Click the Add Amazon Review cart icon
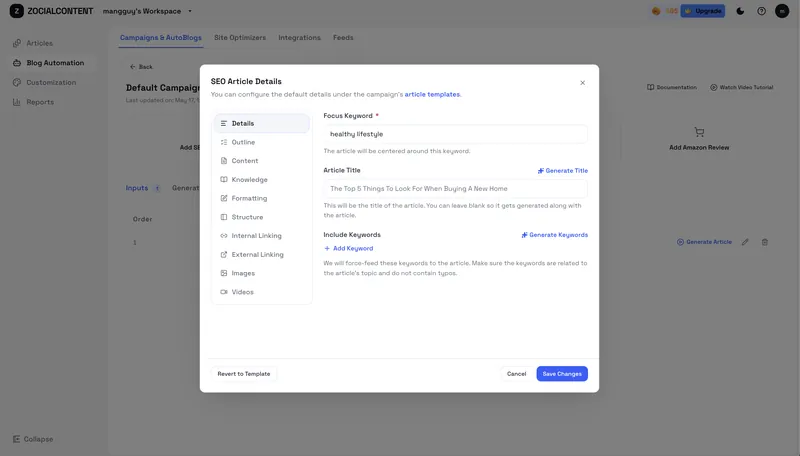This screenshot has height=456, width=800. point(699,132)
